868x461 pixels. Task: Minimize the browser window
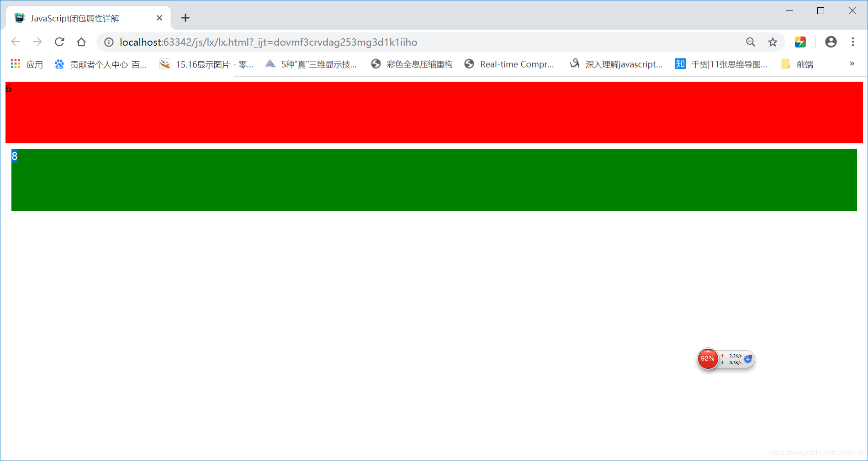[789, 10]
